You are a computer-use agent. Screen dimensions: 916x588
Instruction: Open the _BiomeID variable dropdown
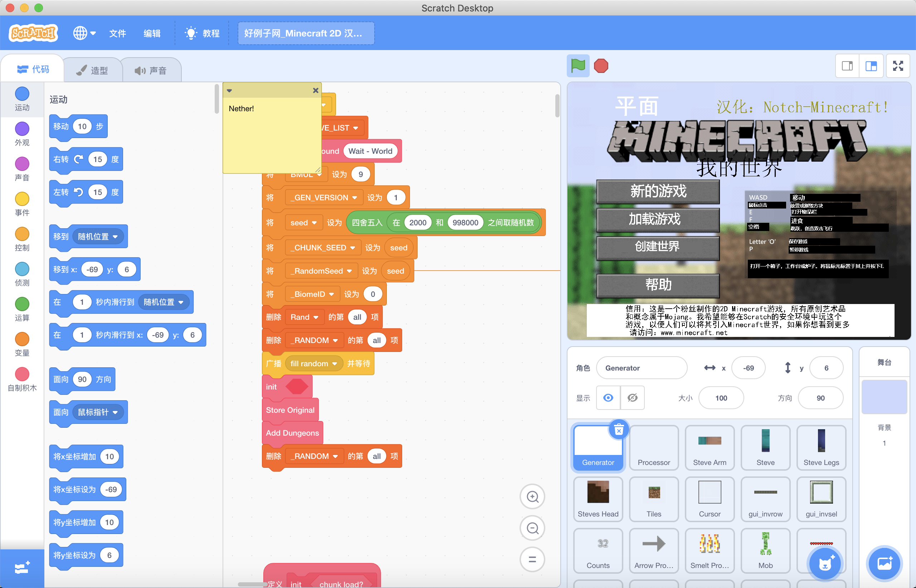tap(312, 294)
